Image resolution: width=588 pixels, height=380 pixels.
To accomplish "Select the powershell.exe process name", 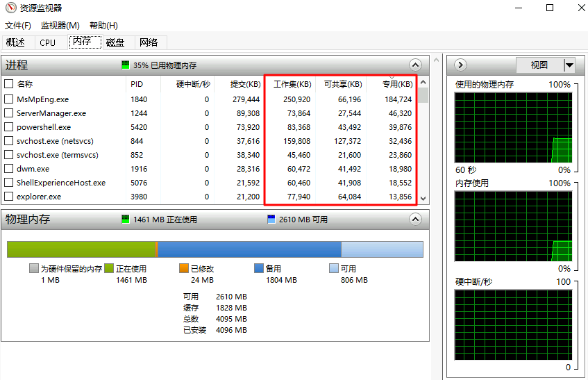I will tap(44, 127).
